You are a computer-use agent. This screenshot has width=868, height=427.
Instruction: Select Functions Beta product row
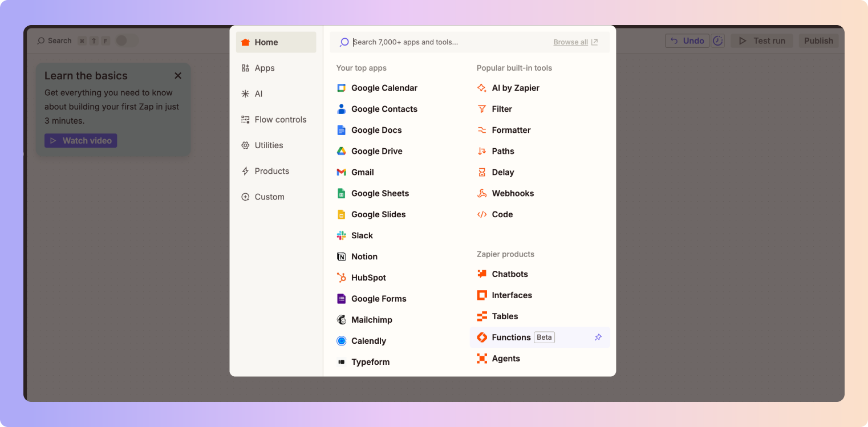540,337
